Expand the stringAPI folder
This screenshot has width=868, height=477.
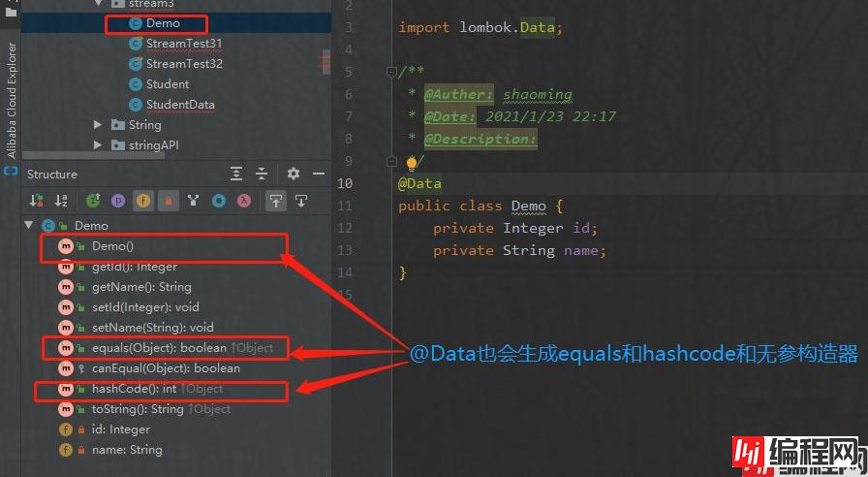98,145
